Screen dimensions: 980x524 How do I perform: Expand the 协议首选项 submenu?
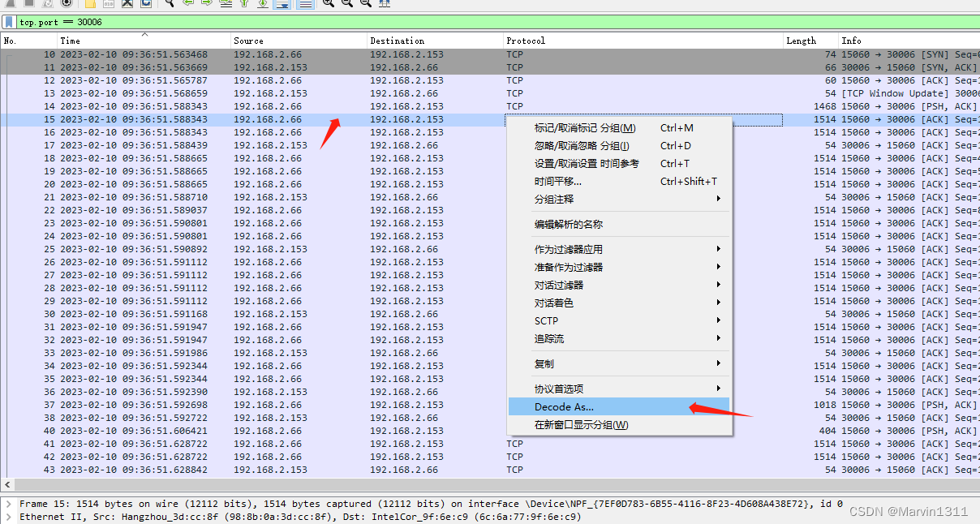point(619,389)
